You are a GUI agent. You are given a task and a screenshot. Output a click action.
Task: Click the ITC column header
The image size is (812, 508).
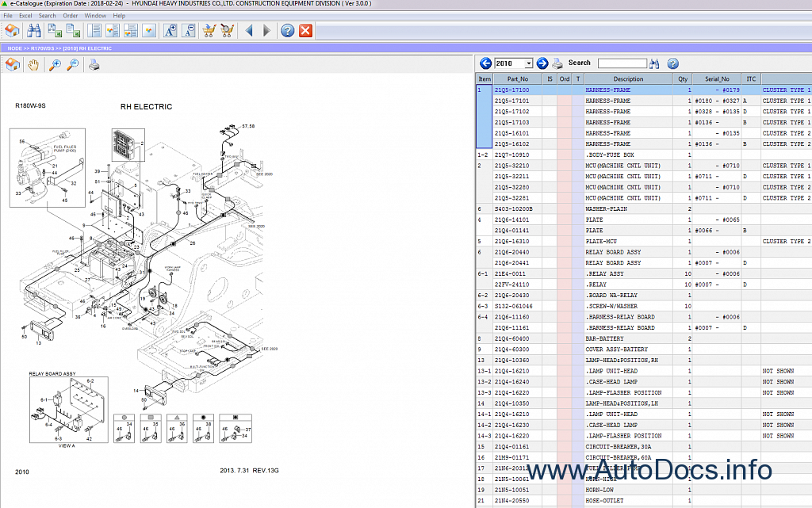pos(751,78)
